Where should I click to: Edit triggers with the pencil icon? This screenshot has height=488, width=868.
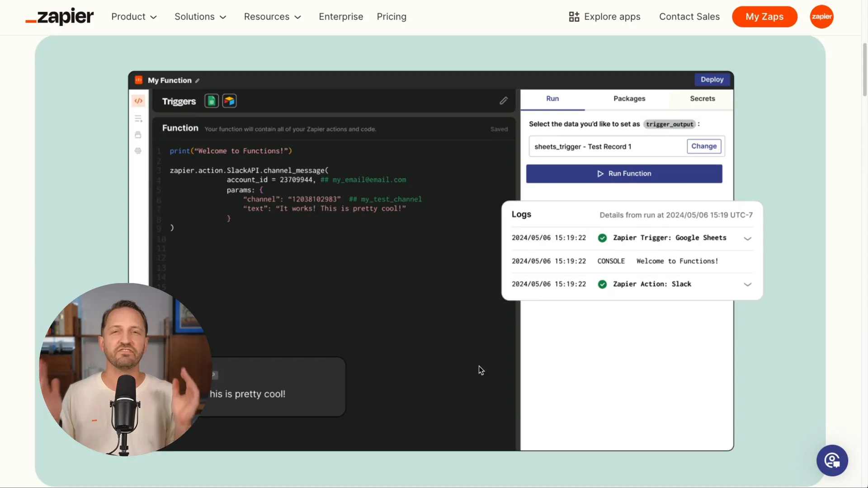(x=504, y=101)
